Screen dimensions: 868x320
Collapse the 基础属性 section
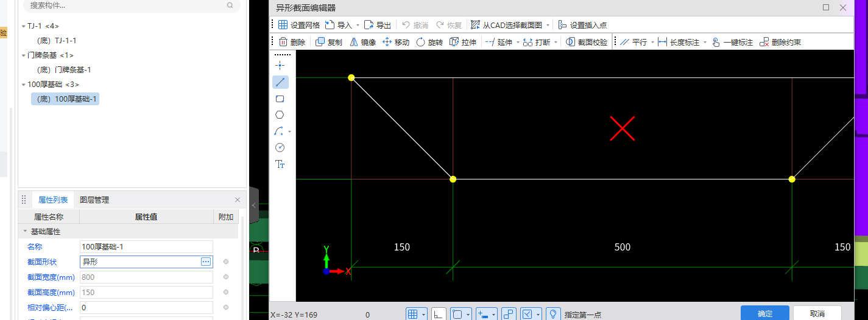click(25, 231)
